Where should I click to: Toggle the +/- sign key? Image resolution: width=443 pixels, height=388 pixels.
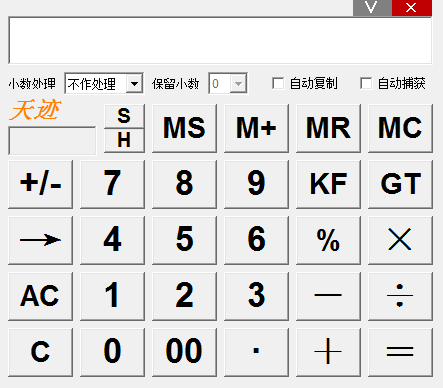[x=40, y=184]
